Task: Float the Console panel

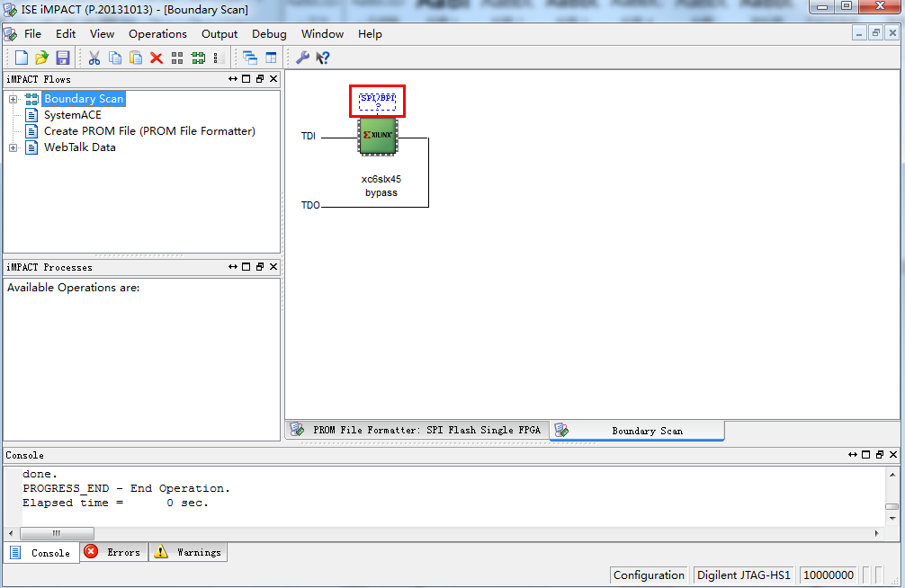Action: click(x=880, y=455)
